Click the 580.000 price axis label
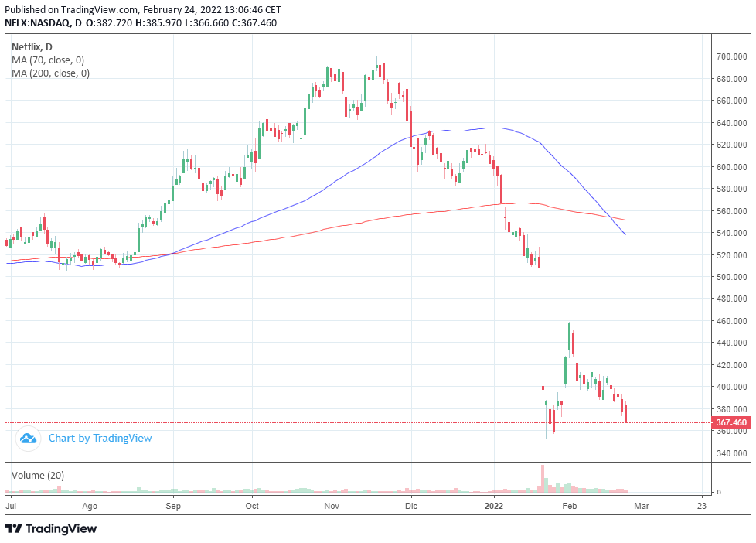The height and width of the screenshot is (543, 756). [x=732, y=189]
